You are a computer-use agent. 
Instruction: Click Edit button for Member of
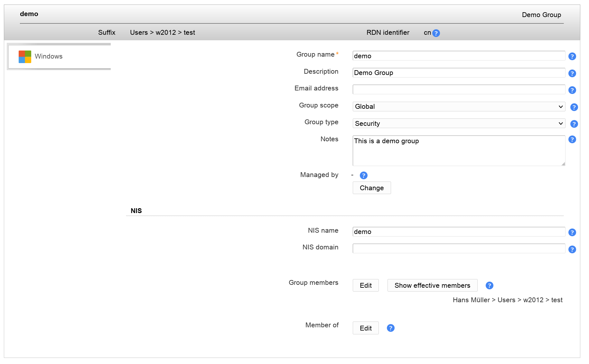tap(365, 328)
